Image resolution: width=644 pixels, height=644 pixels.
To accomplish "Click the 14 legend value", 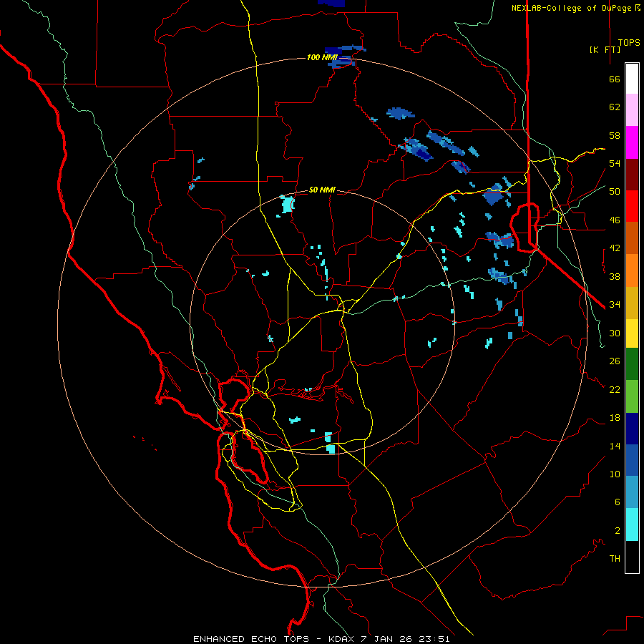I will point(615,446).
